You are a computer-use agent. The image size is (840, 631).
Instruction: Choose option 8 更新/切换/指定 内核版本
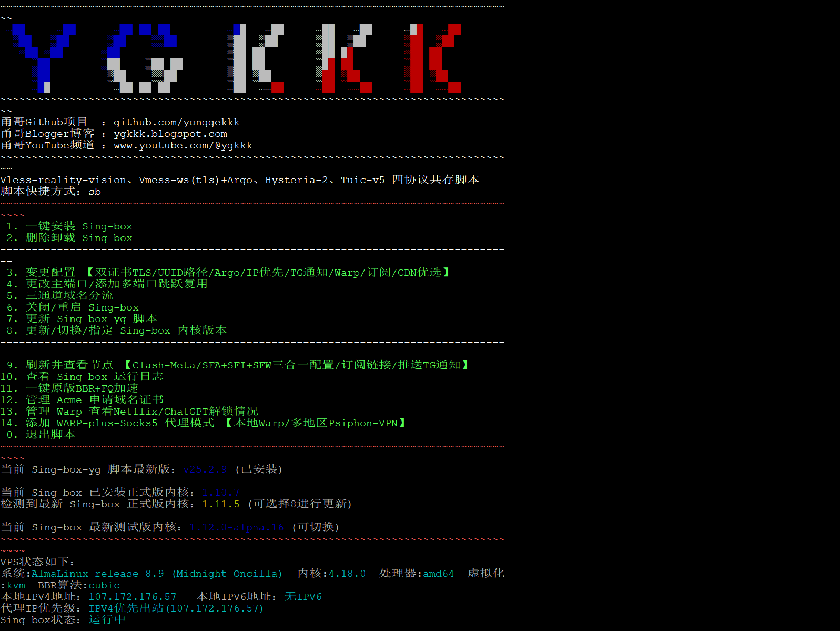pos(126,330)
